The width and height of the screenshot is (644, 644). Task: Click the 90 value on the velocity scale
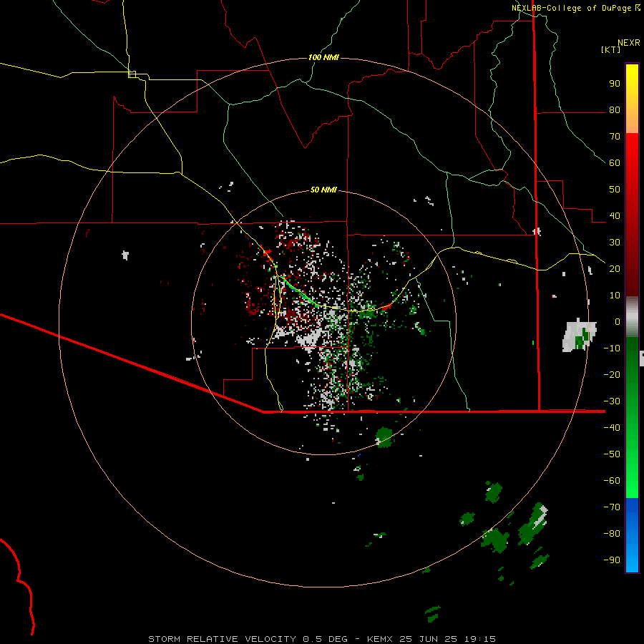tap(615, 84)
